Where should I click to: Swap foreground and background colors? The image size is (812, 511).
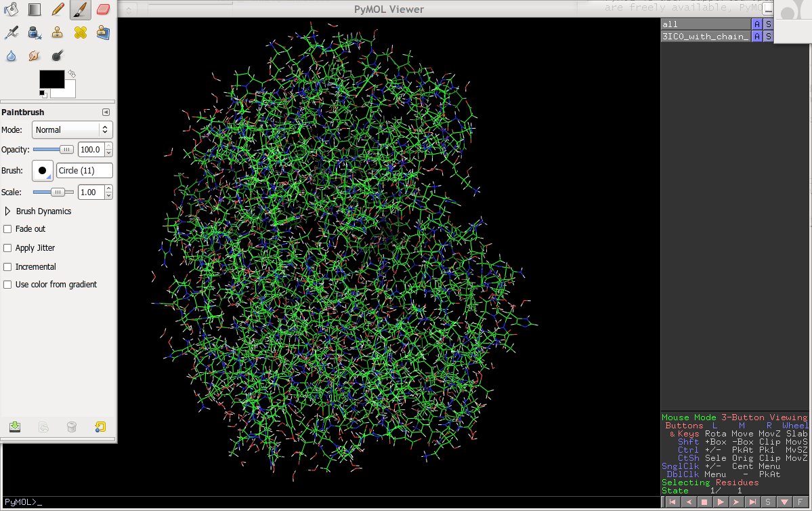[72, 74]
